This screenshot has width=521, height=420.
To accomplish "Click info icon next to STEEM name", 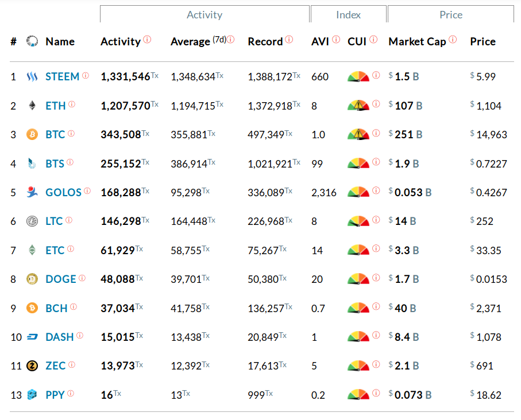I will (x=86, y=76).
